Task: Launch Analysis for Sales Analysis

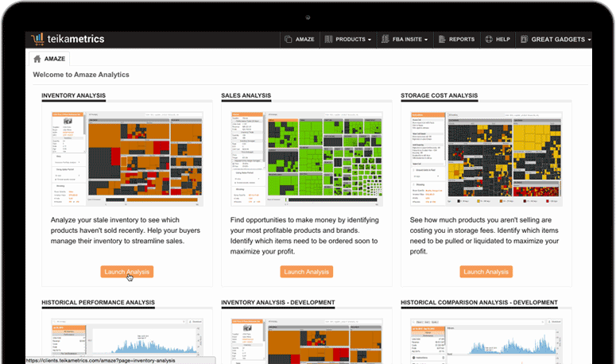Action: coord(307,272)
